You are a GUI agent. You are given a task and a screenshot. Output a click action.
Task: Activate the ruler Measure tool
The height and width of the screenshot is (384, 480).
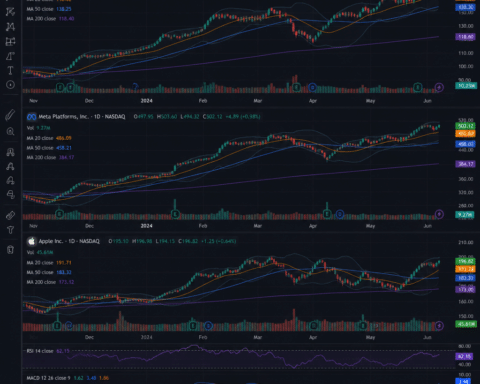pyautogui.click(x=10, y=115)
